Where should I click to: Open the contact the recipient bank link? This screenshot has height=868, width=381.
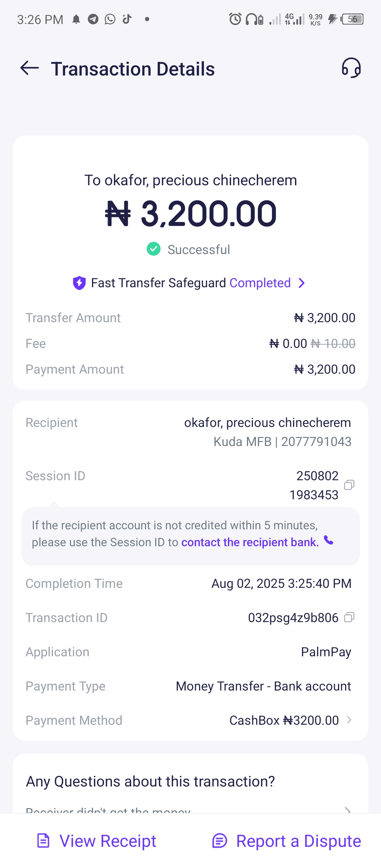pos(250,542)
